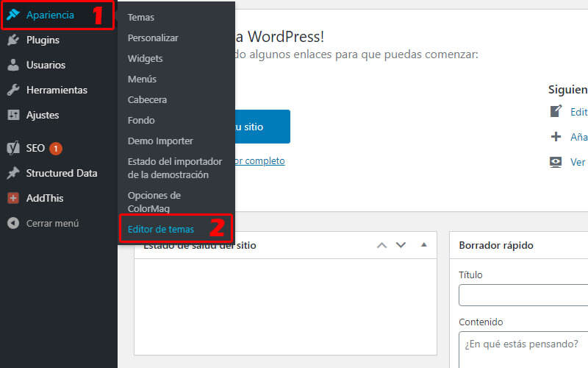Select Fondo in the submenu
This screenshot has height=368, width=588.
[x=141, y=121]
